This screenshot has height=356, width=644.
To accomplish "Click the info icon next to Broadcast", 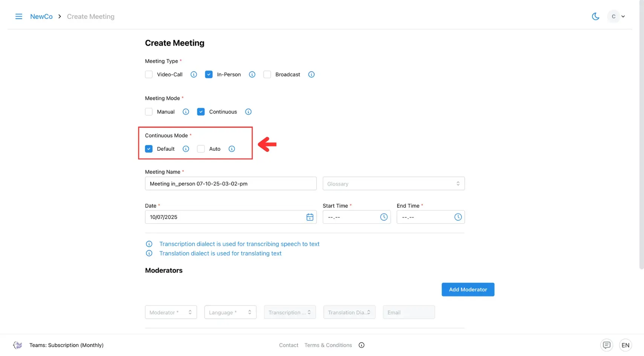I will [x=311, y=74].
